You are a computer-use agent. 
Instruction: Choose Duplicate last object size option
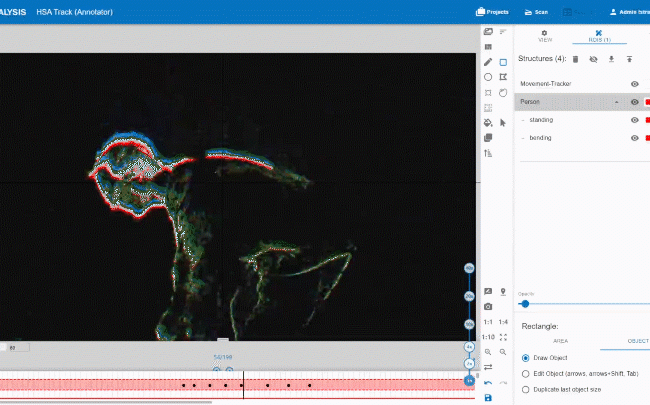(x=527, y=389)
